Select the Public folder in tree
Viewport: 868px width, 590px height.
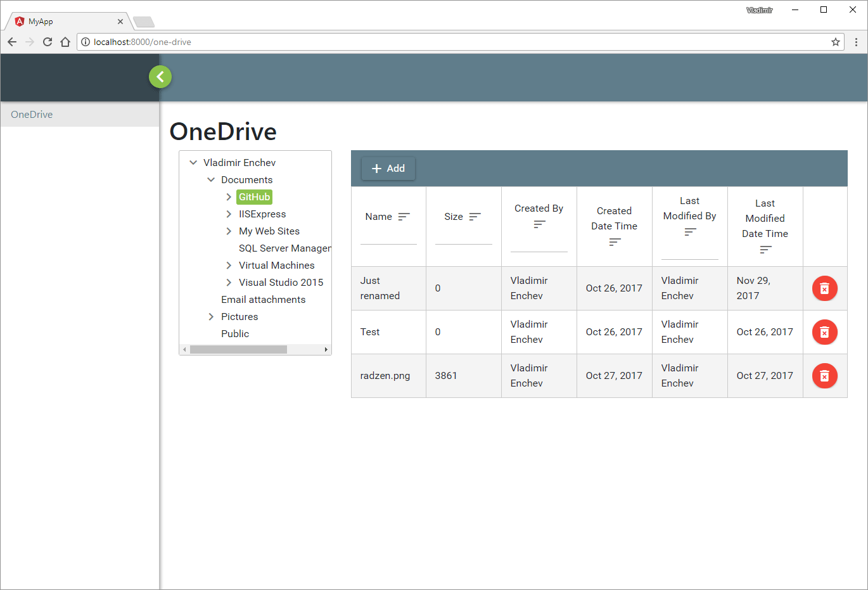pyautogui.click(x=234, y=334)
